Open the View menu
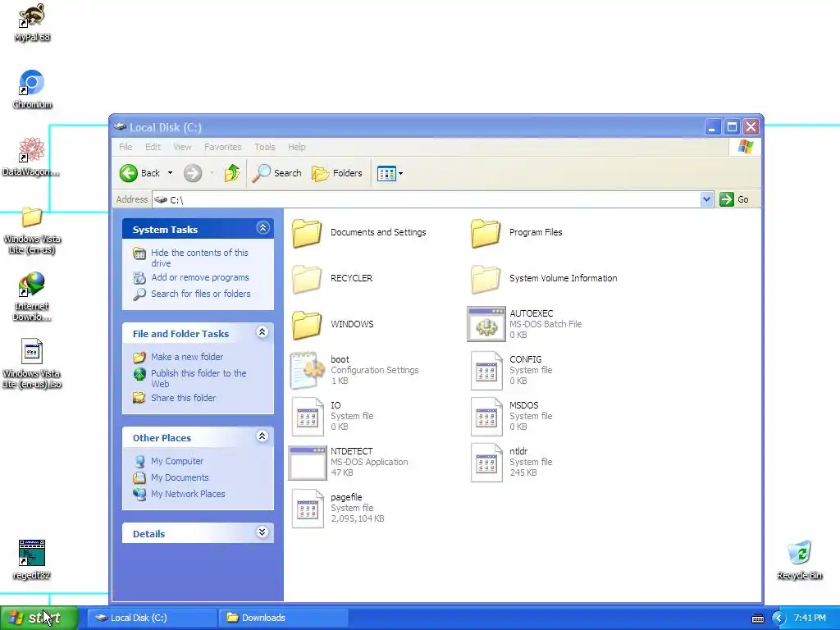 pyautogui.click(x=182, y=147)
